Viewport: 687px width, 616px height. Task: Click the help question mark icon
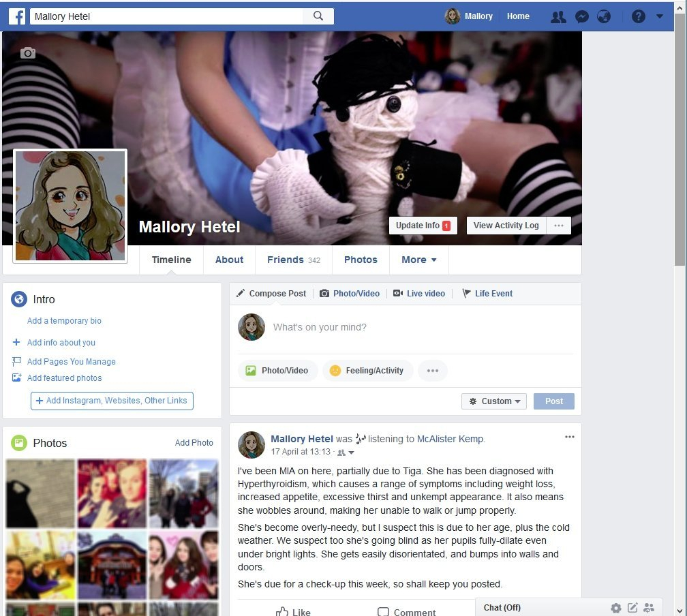tap(638, 17)
